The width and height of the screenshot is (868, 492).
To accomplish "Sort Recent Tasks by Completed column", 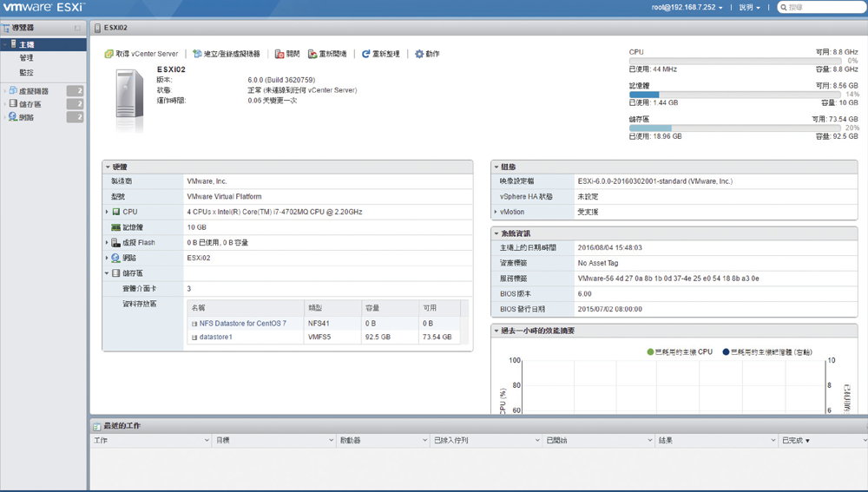I will [795, 441].
